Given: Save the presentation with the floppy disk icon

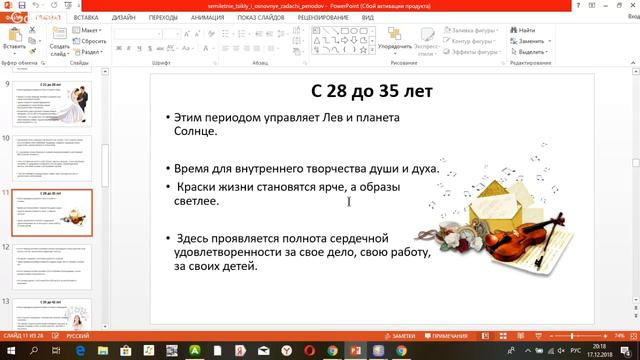Looking at the screenshot, I should pyautogui.click(x=22, y=5).
